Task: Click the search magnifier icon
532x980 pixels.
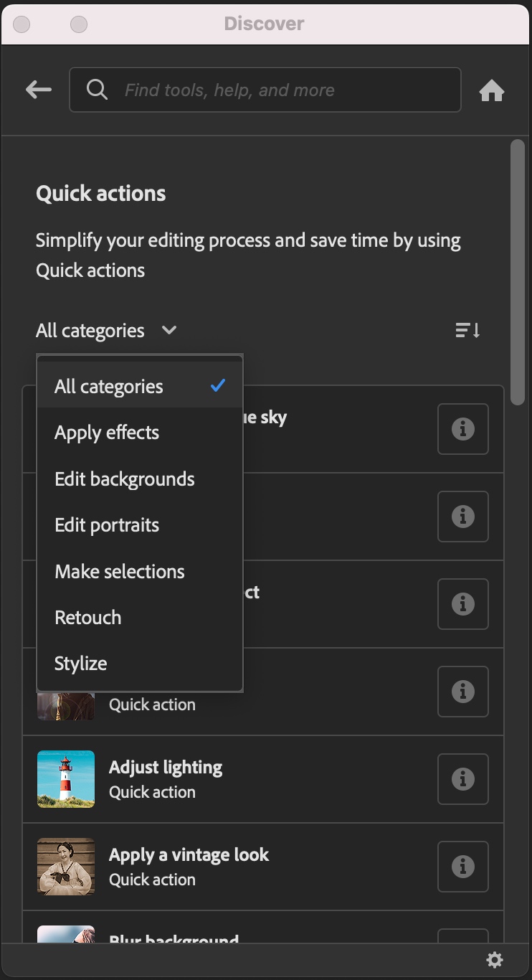Action: click(97, 90)
